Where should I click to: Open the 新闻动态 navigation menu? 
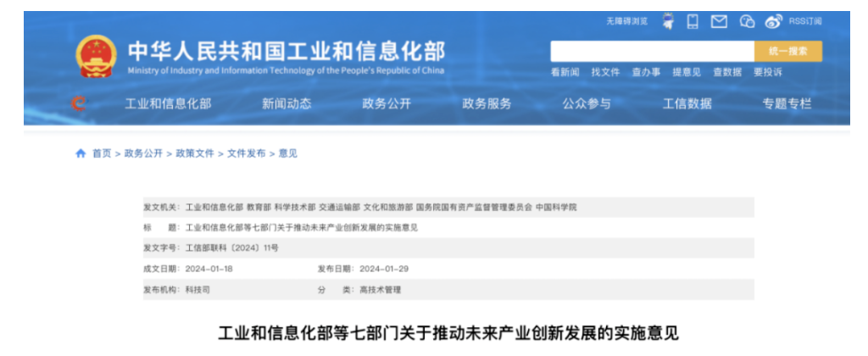pos(287,103)
